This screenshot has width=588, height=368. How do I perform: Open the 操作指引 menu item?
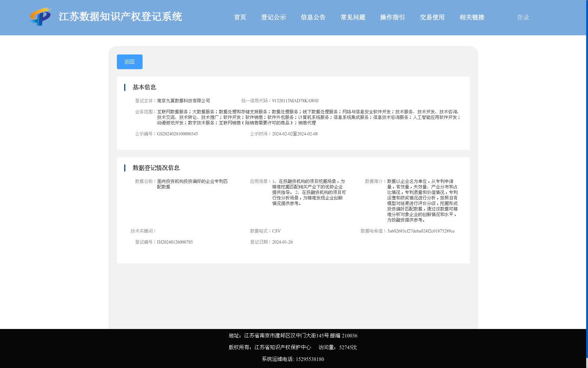(392, 17)
